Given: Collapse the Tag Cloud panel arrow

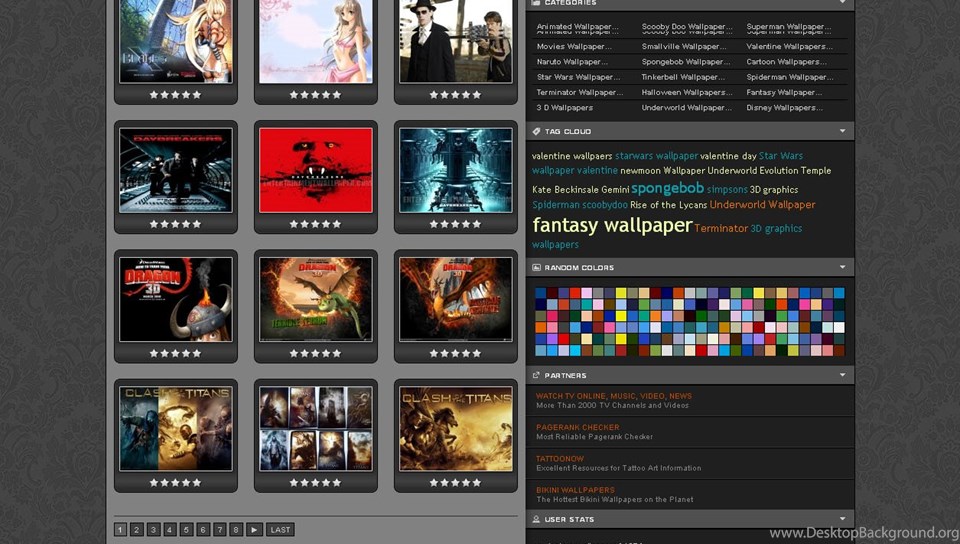Looking at the screenshot, I should (x=842, y=131).
